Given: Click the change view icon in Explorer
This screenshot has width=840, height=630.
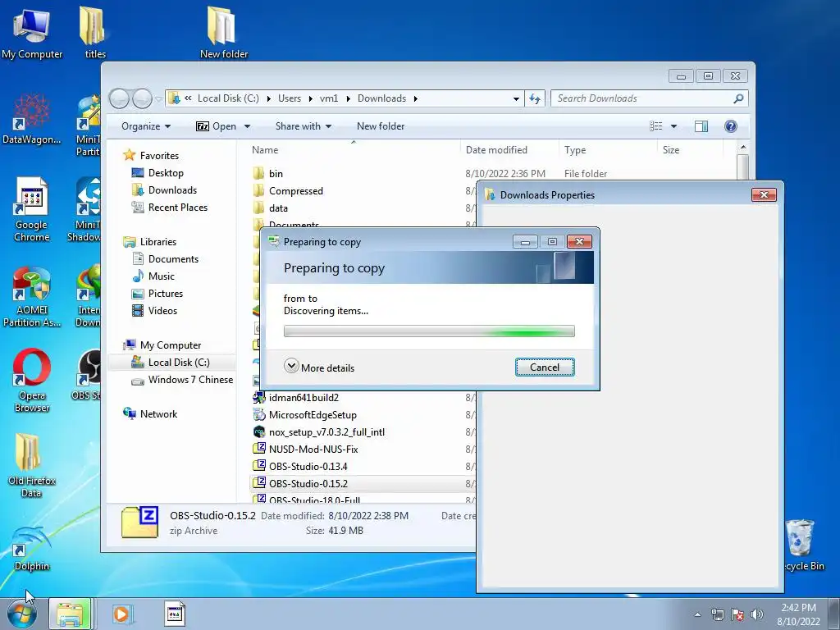Looking at the screenshot, I should (656, 126).
